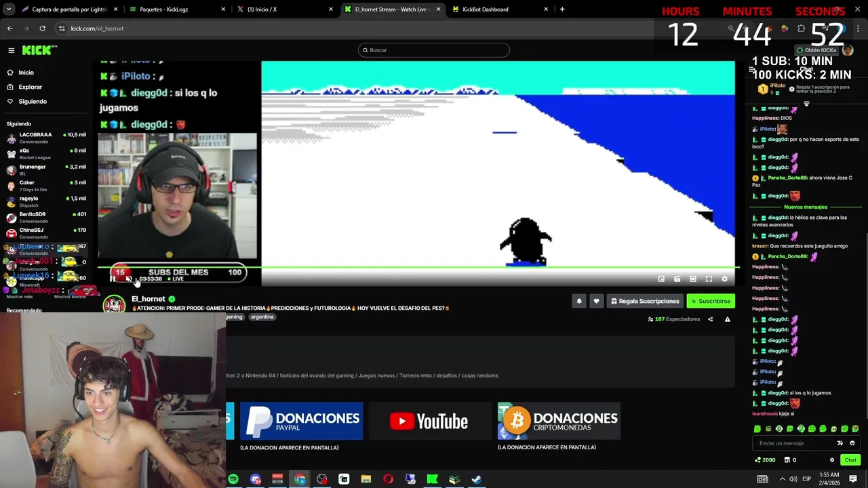Open Coker channel from followed list
The image size is (868, 488).
pos(46,185)
